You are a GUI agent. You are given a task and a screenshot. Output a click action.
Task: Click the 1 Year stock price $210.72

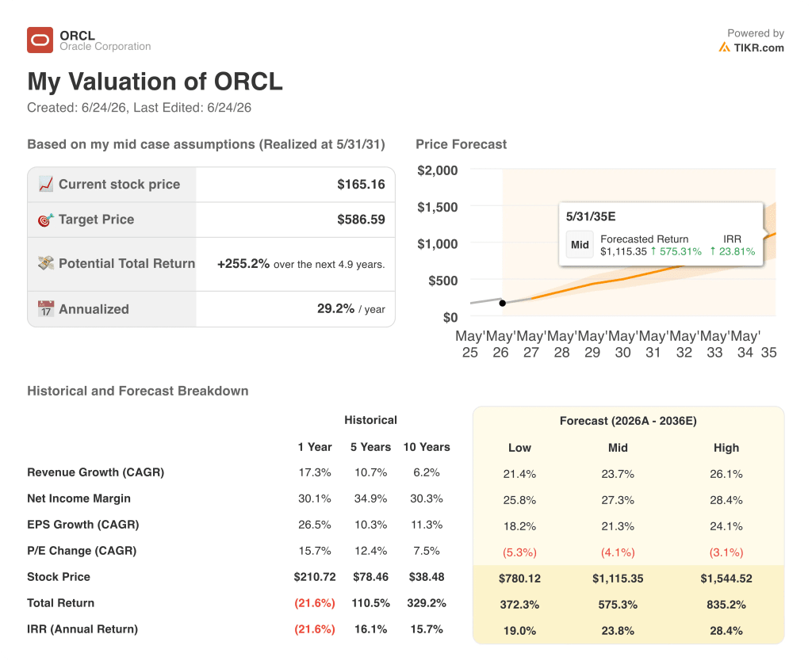(x=315, y=577)
